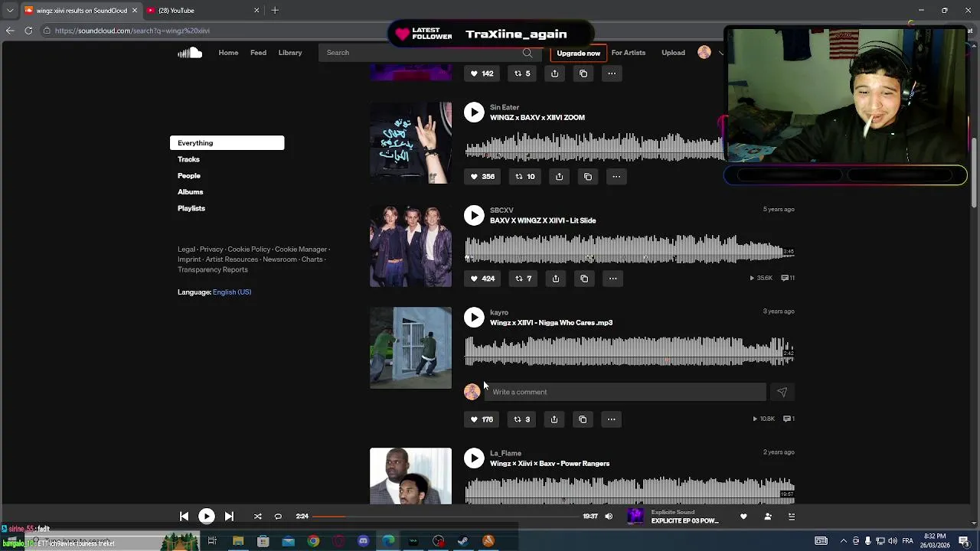The image size is (980, 551).
Task: Open the Lit Slide track artwork
Action: tap(411, 246)
